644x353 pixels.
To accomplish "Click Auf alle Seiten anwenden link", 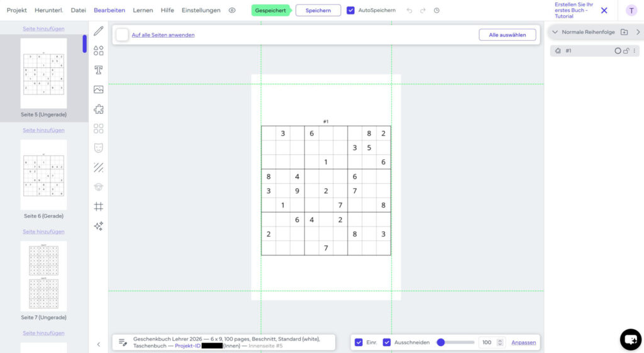I will [163, 35].
